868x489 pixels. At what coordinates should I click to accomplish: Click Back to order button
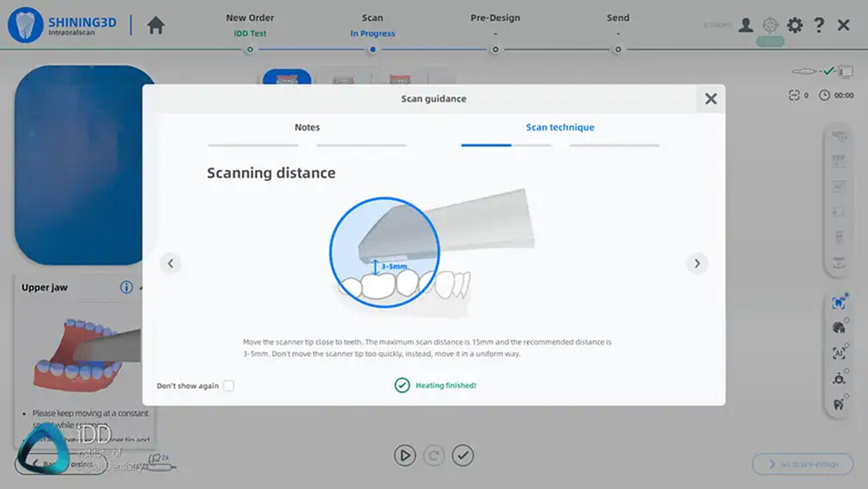click(59, 463)
